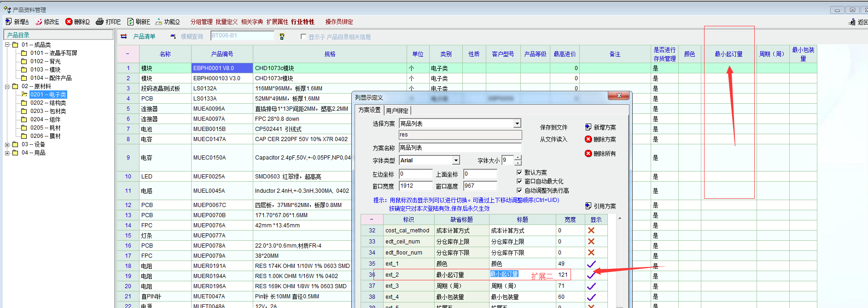
Task: Click the 保存到文件 button
Action: click(x=553, y=127)
